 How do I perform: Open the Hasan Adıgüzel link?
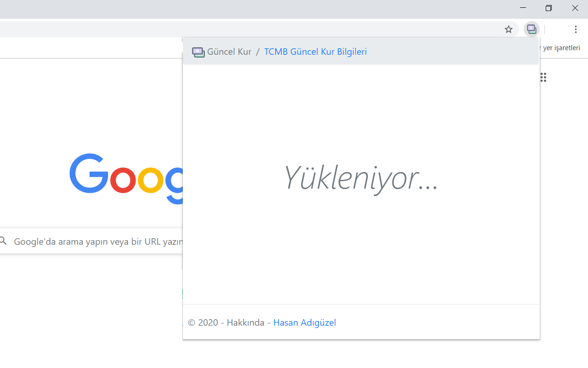tap(305, 322)
